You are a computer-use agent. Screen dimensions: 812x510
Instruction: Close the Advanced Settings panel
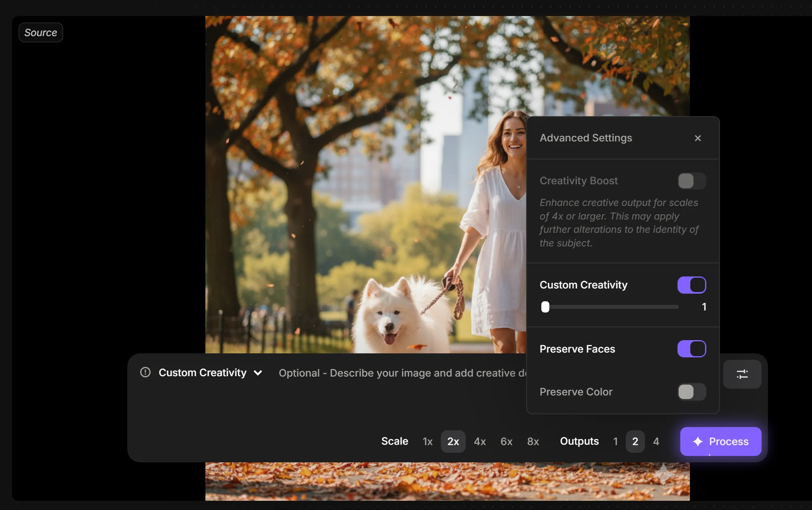tap(697, 138)
